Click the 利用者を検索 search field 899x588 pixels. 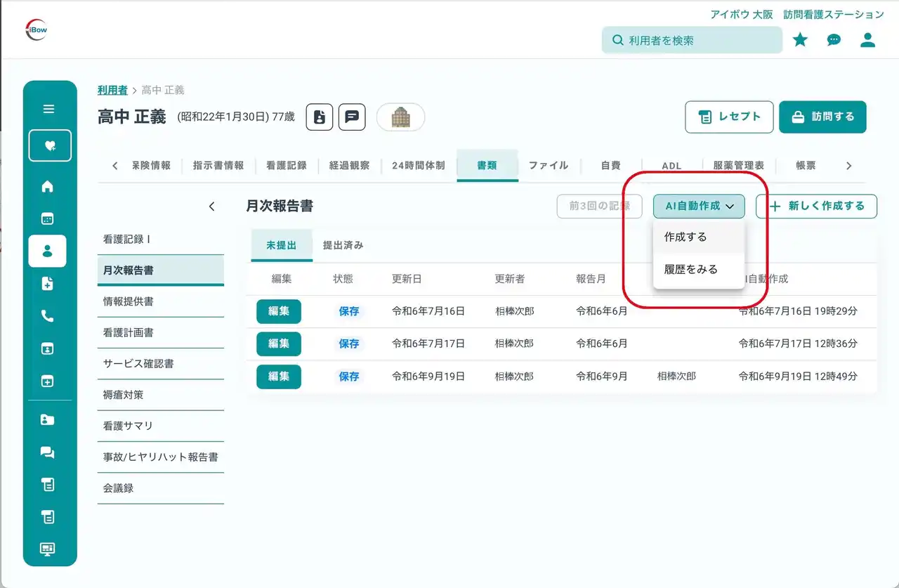tap(692, 40)
